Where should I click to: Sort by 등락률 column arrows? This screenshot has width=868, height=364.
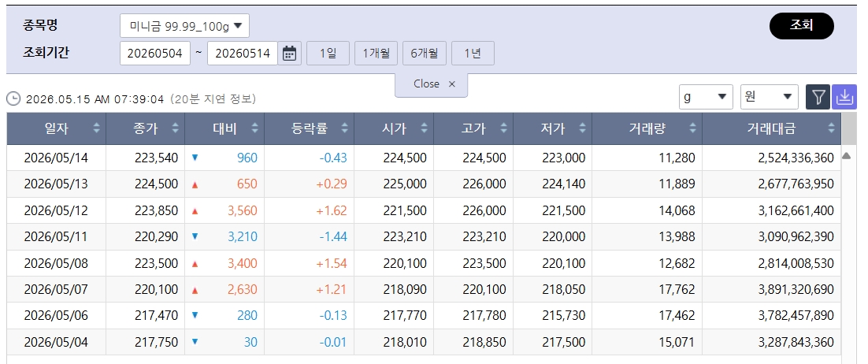click(344, 128)
